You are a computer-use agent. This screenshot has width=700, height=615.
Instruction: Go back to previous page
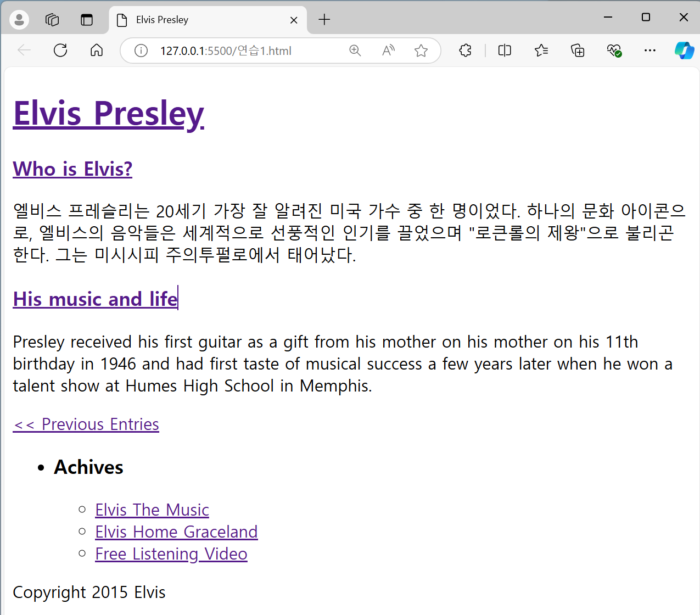24,51
